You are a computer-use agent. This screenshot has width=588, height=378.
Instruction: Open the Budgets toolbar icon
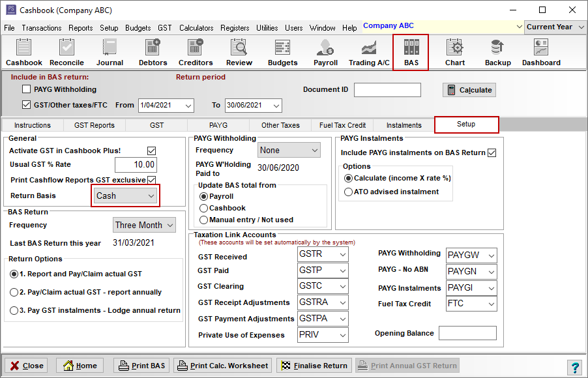tap(282, 53)
